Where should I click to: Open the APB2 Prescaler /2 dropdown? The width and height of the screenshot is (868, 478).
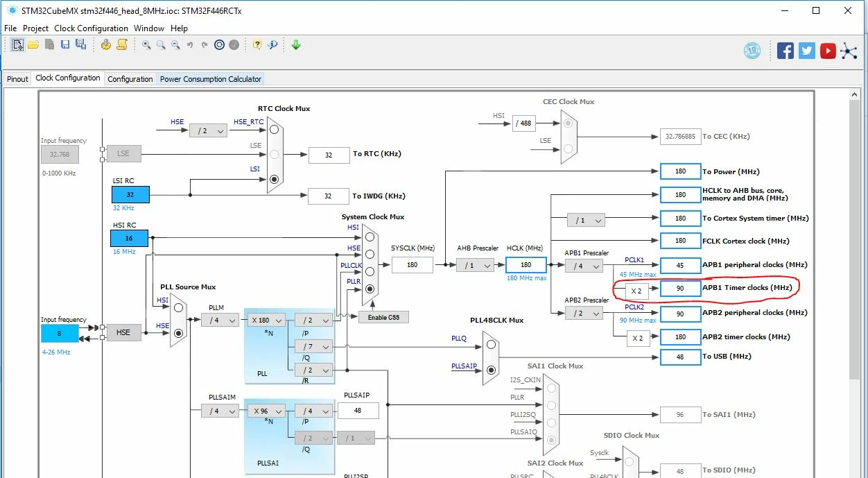[x=584, y=313]
